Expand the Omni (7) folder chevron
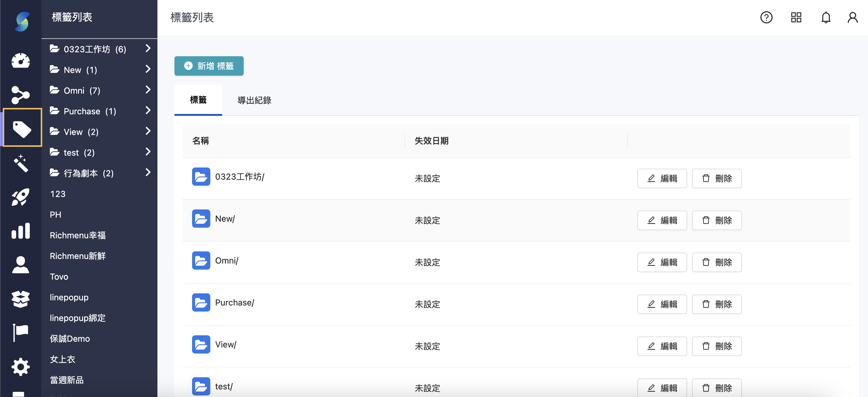868x397 pixels. coord(148,90)
